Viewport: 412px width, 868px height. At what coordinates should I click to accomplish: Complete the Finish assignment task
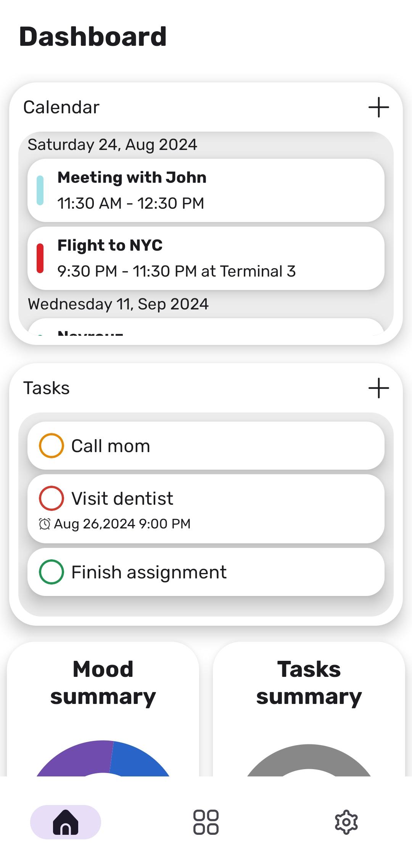click(x=51, y=572)
